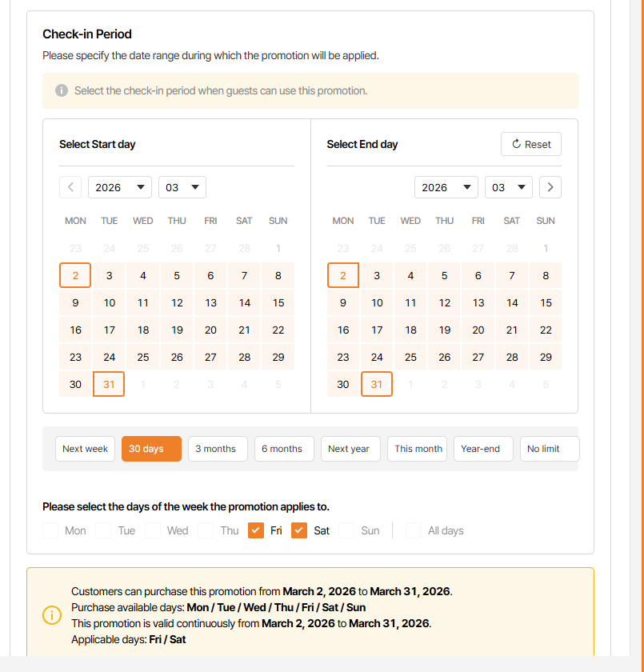Click the info icon in check-in notice
This screenshot has width=644, height=672.
point(62,90)
